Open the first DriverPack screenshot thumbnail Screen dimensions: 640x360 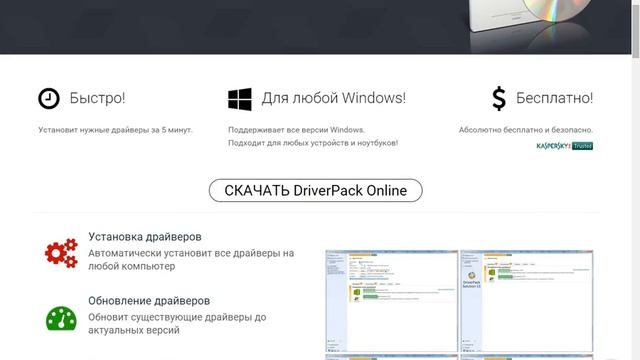point(391,301)
